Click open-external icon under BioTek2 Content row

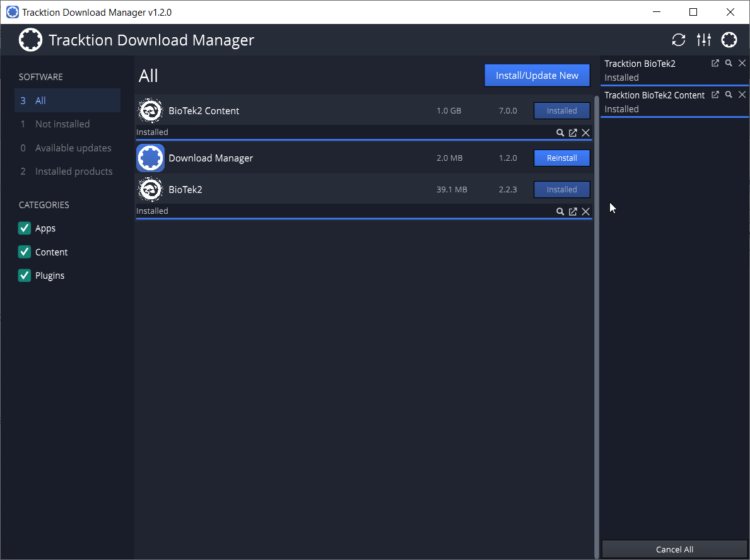click(573, 132)
